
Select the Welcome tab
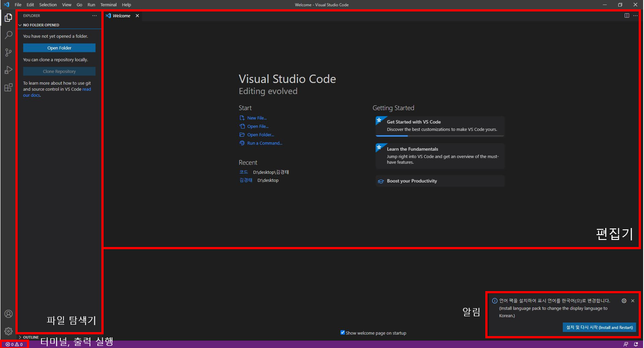click(x=122, y=15)
